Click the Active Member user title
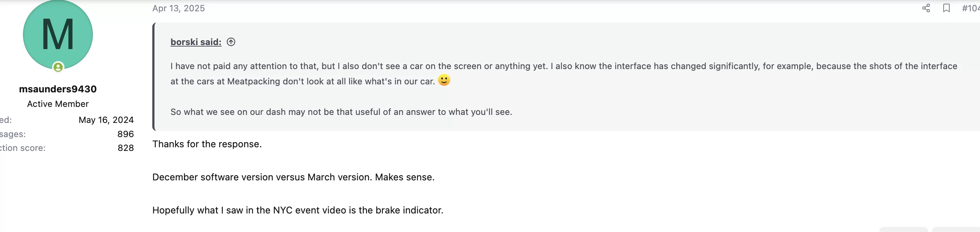 point(58,104)
